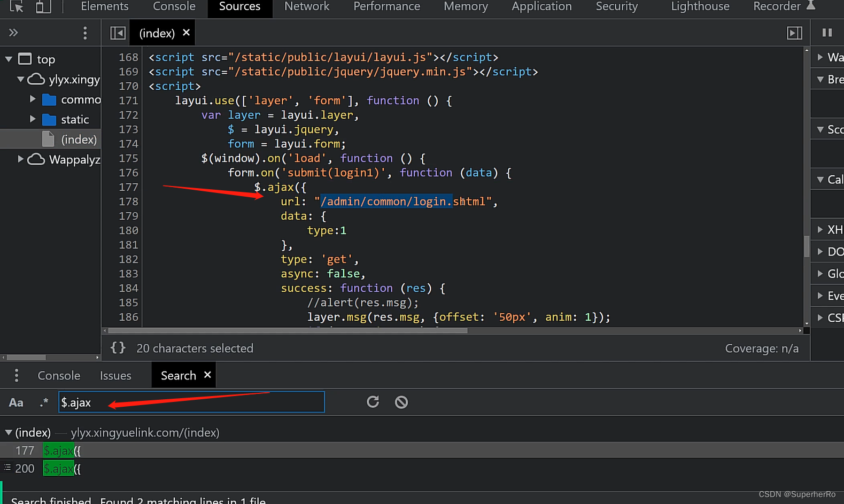The height and width of the screenshot is (504, 844).
Task: Click the editor horizontal scrollbar
Action: click(288, 330)
